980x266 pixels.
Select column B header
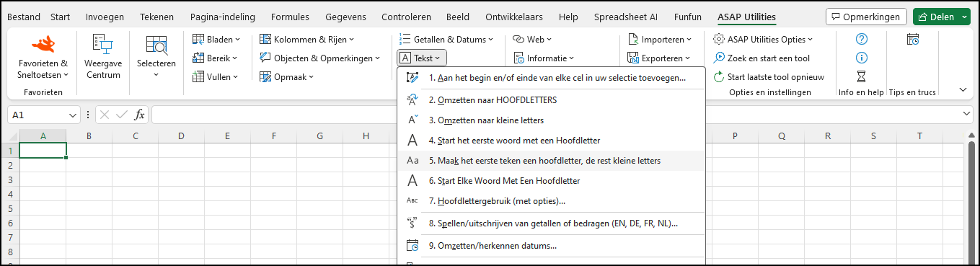(89, 136)
